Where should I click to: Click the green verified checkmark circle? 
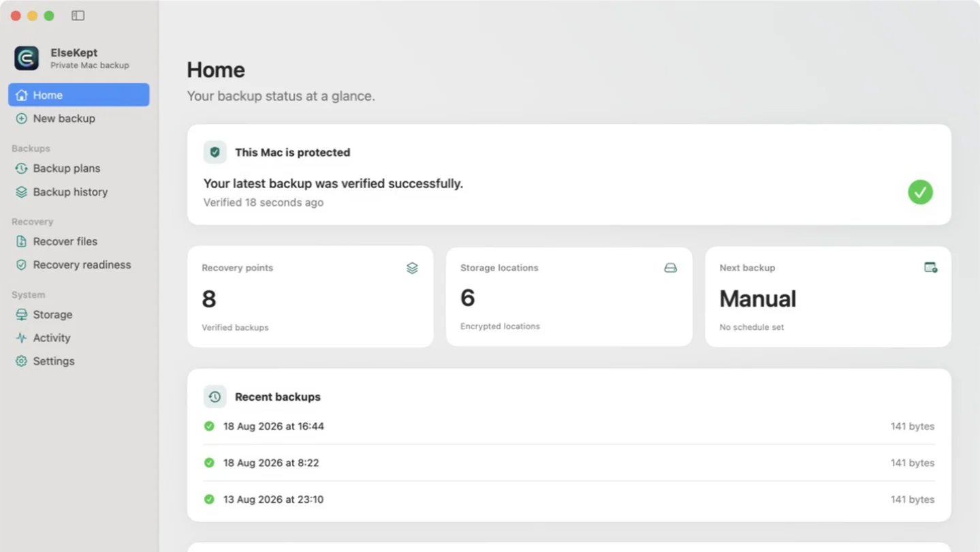[x=920, y=192]
